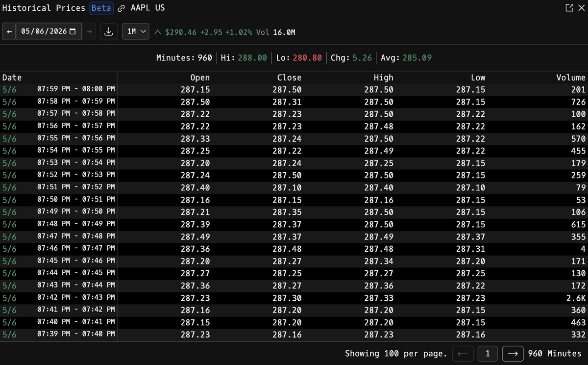Click the 960 Minutes footer label
This screenshot has width=588, height=365.
555,353
